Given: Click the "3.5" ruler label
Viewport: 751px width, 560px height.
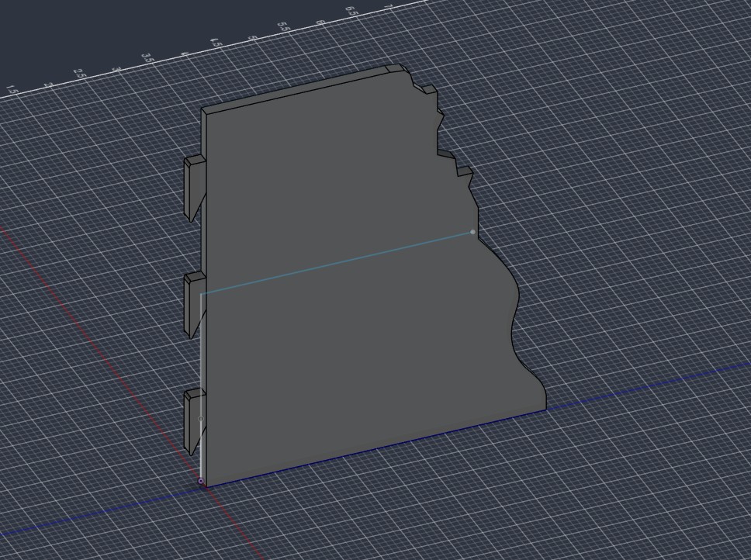Looking at the screenshot, I should [147, 58].
